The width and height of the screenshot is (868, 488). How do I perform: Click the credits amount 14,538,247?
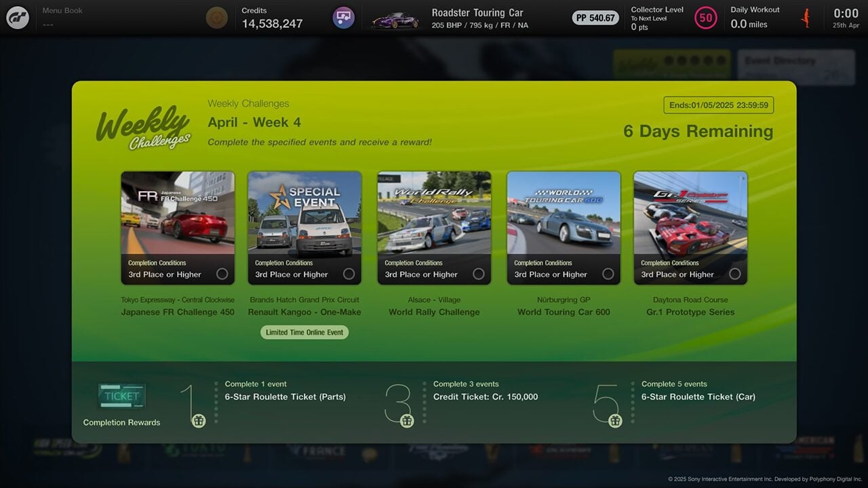273,24
